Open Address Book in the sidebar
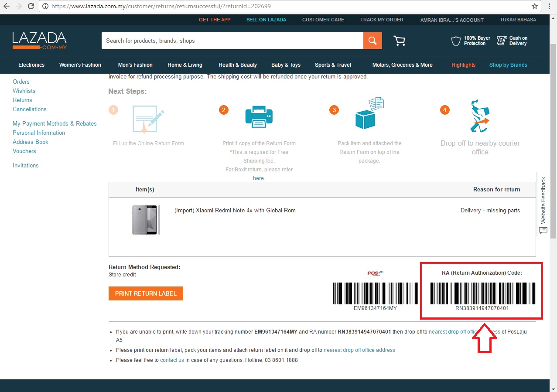557x392 pixels. 31,142
